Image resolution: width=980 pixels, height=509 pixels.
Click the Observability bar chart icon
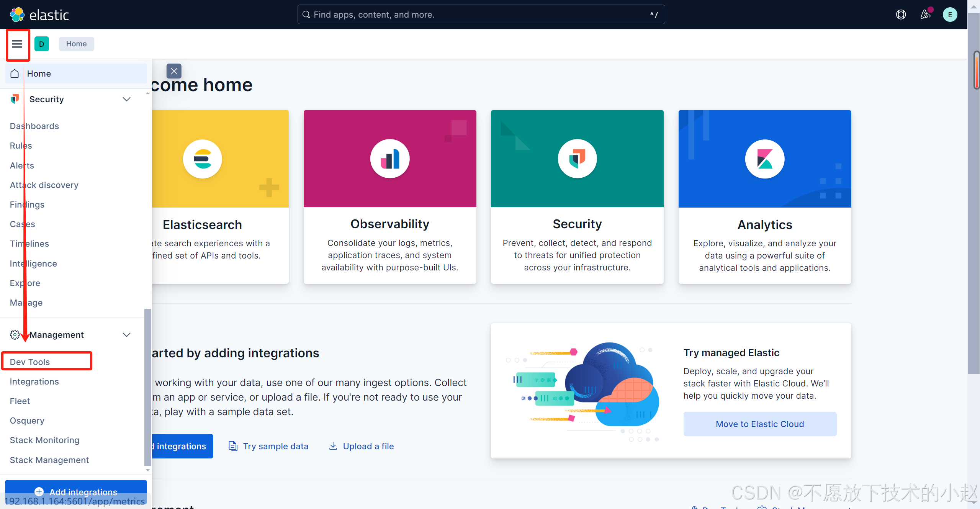click(x=389, y=159)
